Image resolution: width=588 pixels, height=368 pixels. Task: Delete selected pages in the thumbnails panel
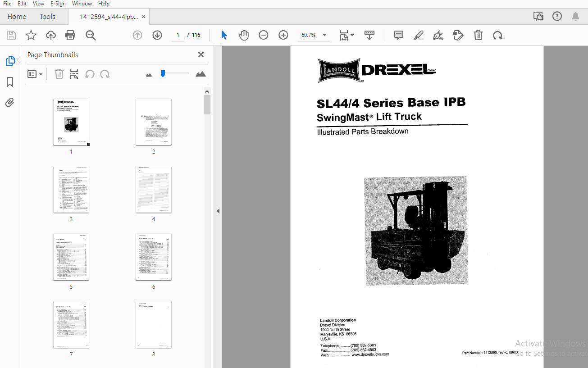pos(59,74)
